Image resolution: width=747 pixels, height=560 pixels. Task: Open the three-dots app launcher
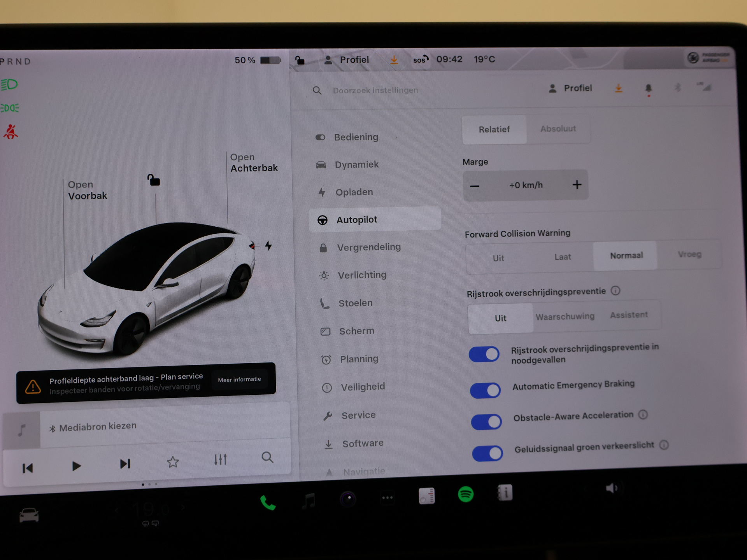coord(387,497)
